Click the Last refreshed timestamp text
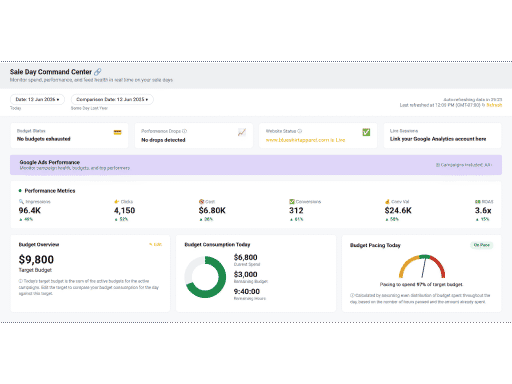The image size is (512, 384). (440, 105)
